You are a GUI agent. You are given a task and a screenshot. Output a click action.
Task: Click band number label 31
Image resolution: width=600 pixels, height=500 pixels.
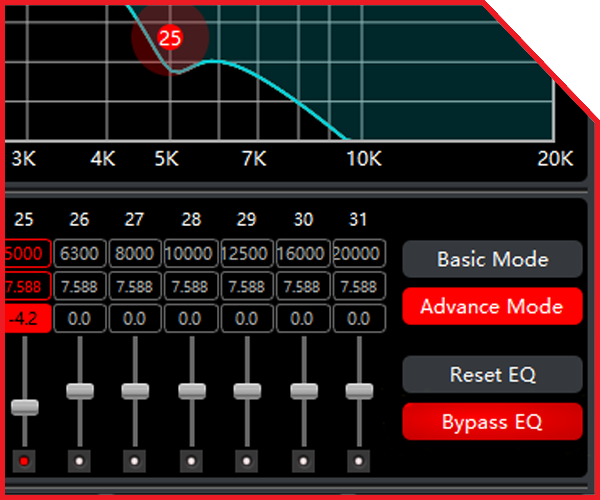(x=358, y=220)
